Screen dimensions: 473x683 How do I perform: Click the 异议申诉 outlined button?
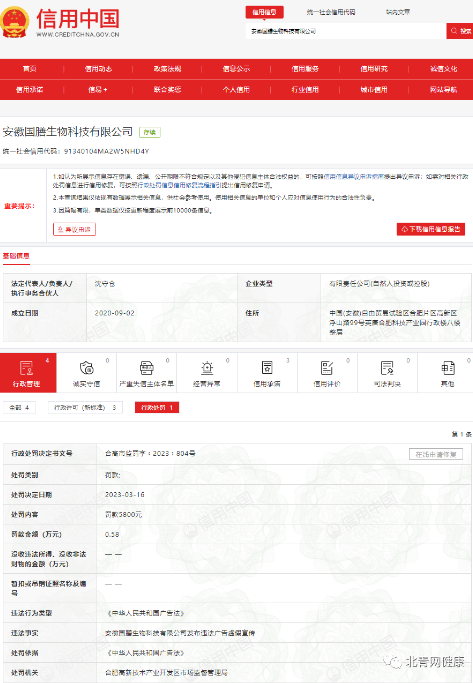click(74, 229)
